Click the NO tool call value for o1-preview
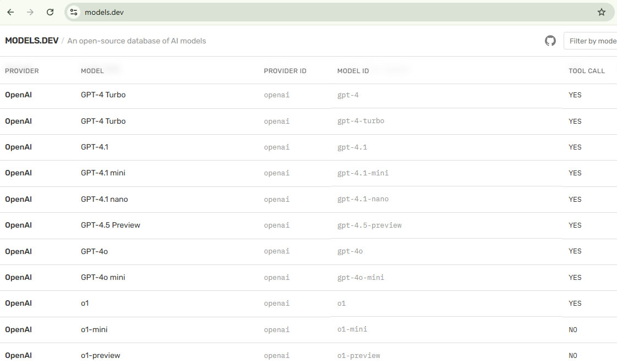617x364 pixels. coord(572,356)
